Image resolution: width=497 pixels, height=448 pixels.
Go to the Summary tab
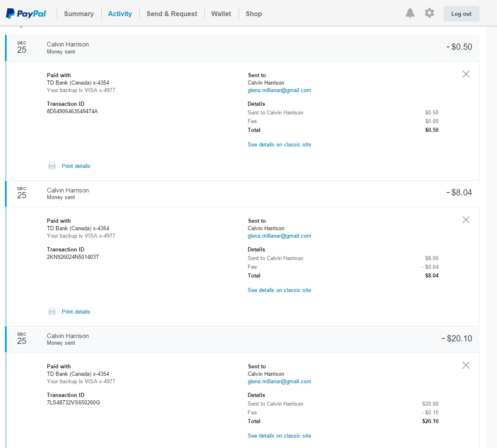(x=79, y=14)
